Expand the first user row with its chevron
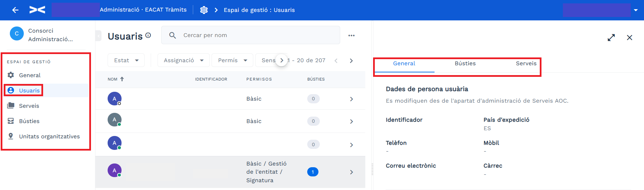644x190 pixels. [351, 99]
